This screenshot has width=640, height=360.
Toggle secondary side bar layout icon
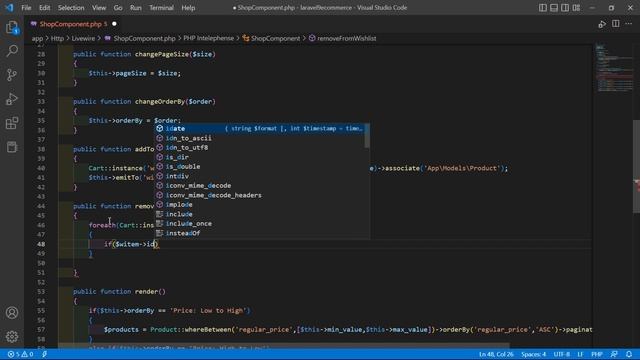[x=565, y=8]
